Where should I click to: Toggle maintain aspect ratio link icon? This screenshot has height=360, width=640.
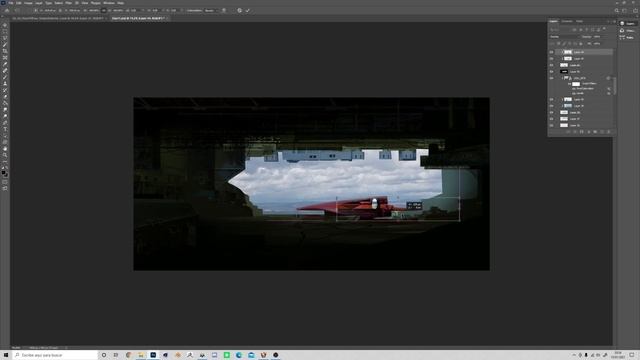(104, 11)
